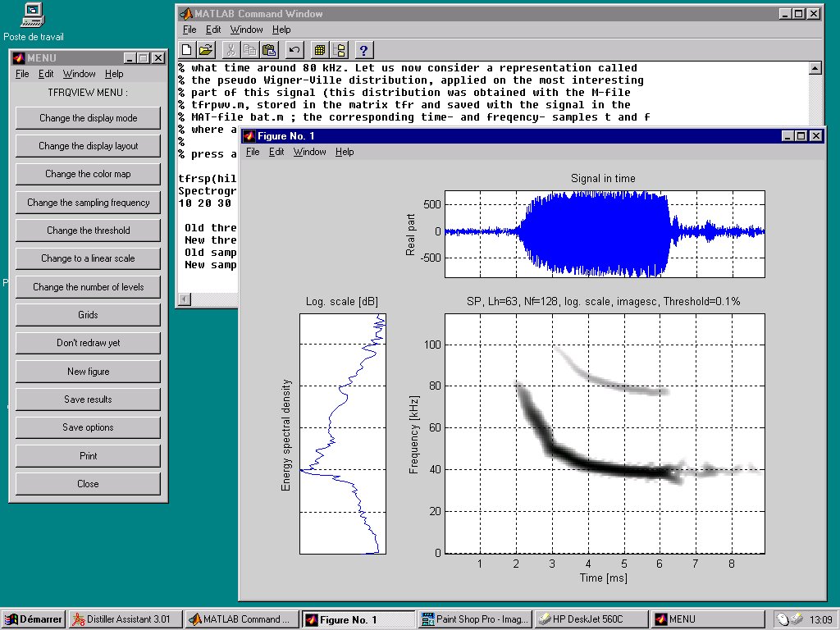Click Change the threshold button
This screenshot has height=630, width=840.
tap(88, 231)
